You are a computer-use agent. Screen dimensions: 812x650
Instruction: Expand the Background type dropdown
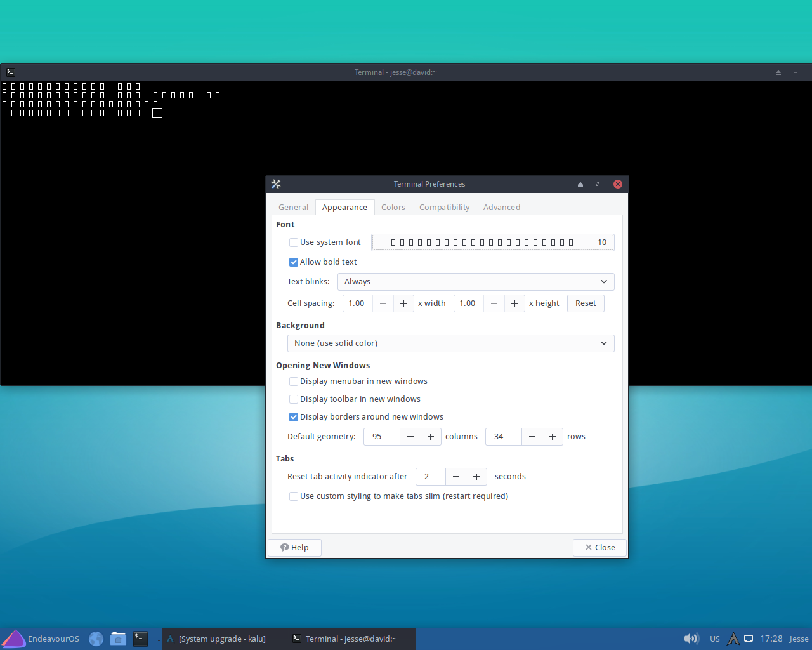451,343
